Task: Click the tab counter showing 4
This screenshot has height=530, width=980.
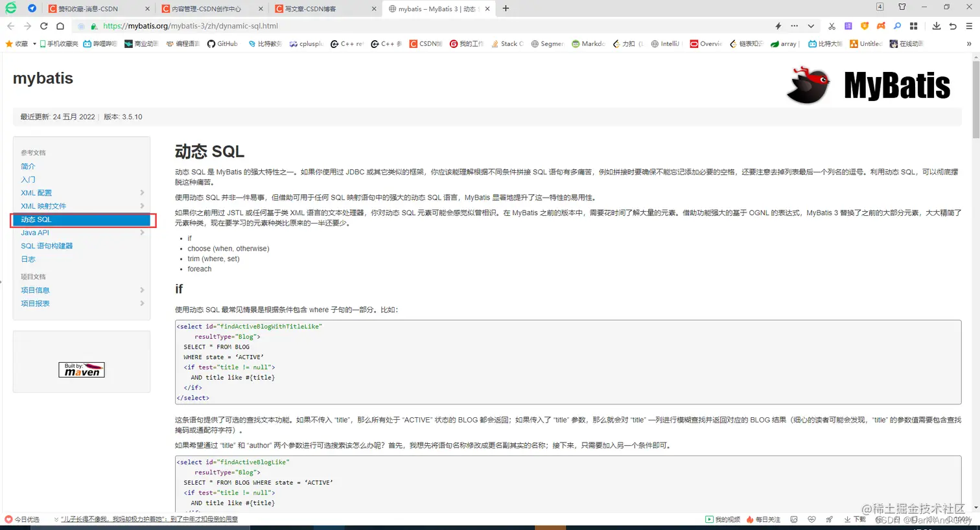Action: (x=880, y=7)
